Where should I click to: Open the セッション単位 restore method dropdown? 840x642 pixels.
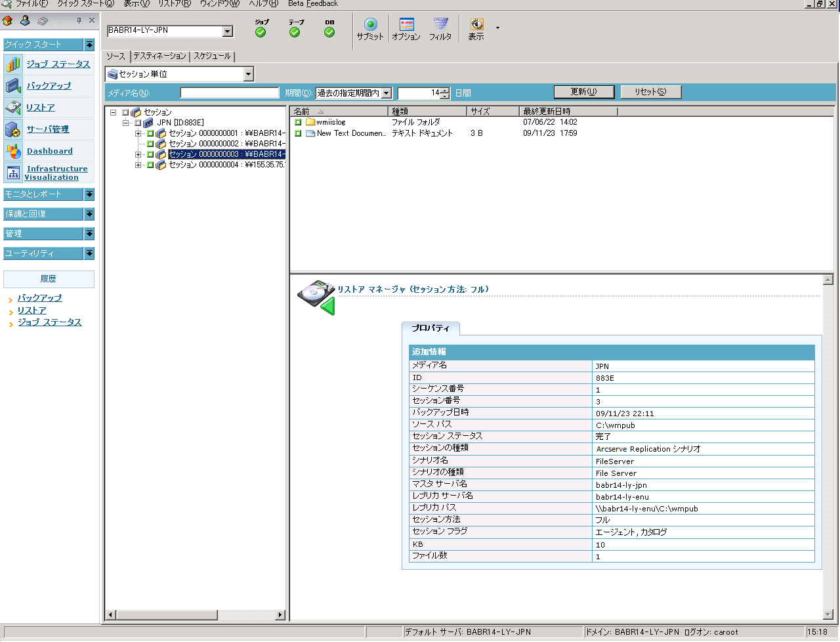[x=248, y=74]
